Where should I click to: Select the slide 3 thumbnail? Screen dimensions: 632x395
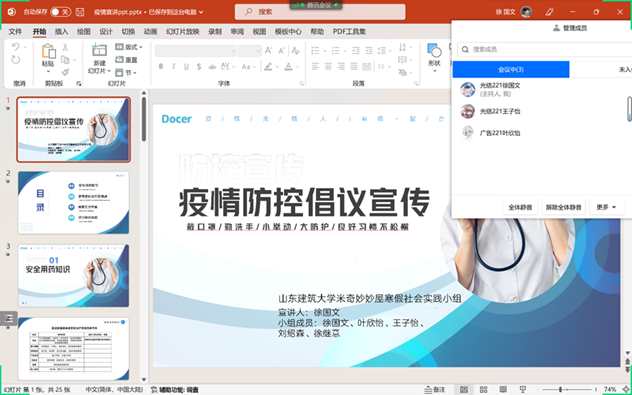coord(73,276)
